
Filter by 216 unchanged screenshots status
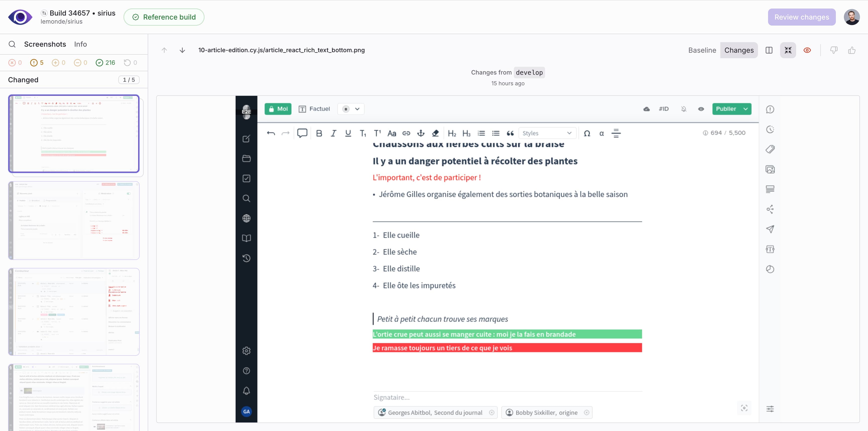tap(105, 62)
